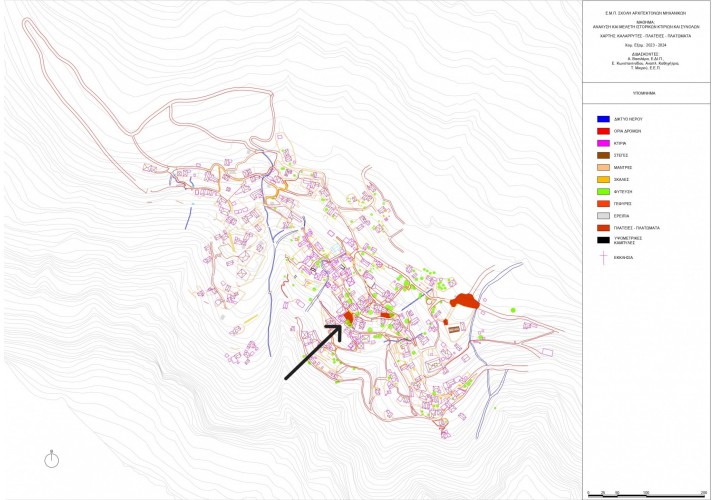Click the black ΥΨΟΜΕΤΡΙΚΕΣ ΚΑΜΠΥΛΕΣ legend swatch
The image size is (715, 500).
pos(603,240)
